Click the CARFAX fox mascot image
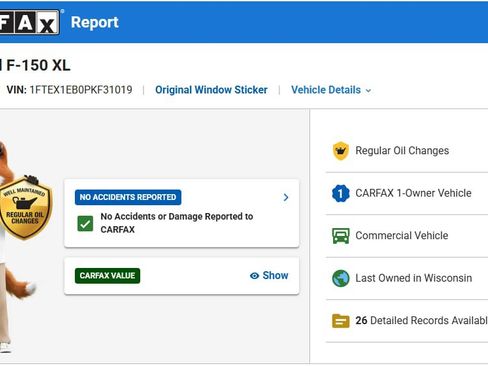The height and width of the screenshot is (366, 488). tap(17, 247)
